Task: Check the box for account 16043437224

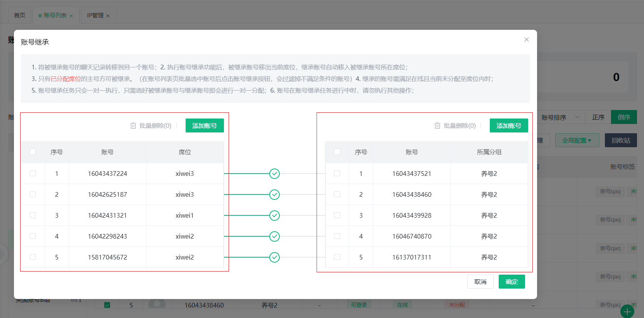Action: tap(33, 174)
